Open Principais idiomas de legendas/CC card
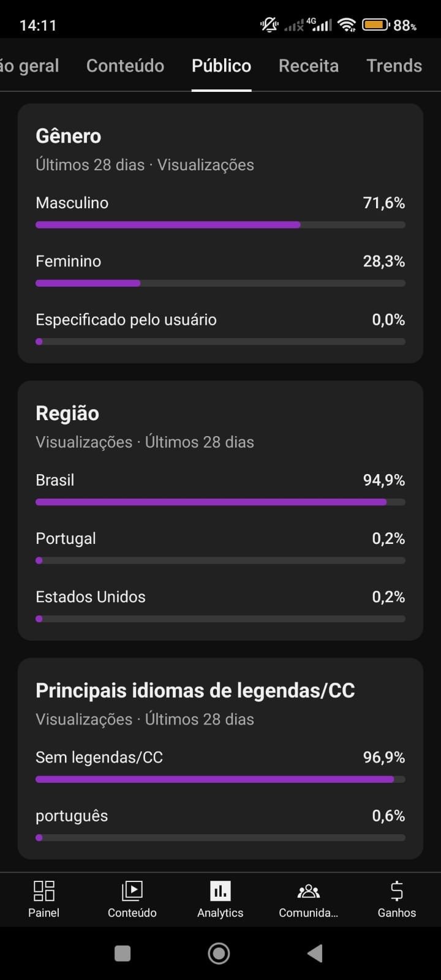The image size is (441, 980). click(195, 691)
